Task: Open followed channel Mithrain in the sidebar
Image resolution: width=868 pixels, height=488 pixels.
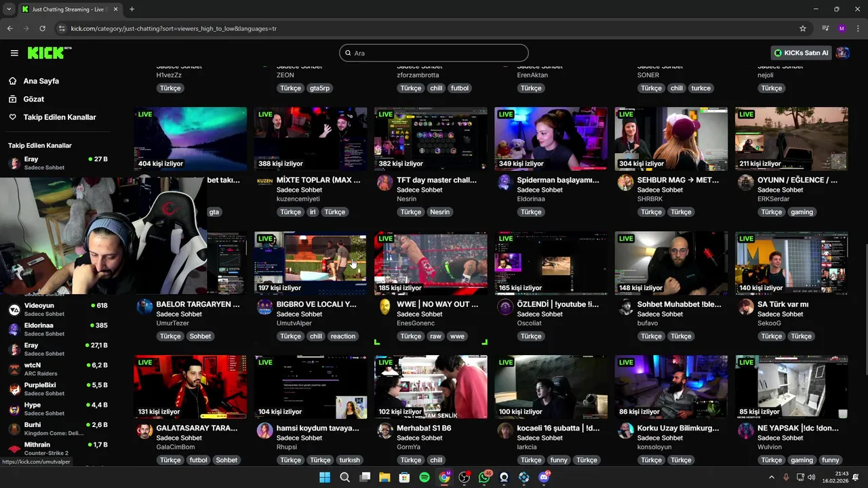Action: (x=58, y=449)
